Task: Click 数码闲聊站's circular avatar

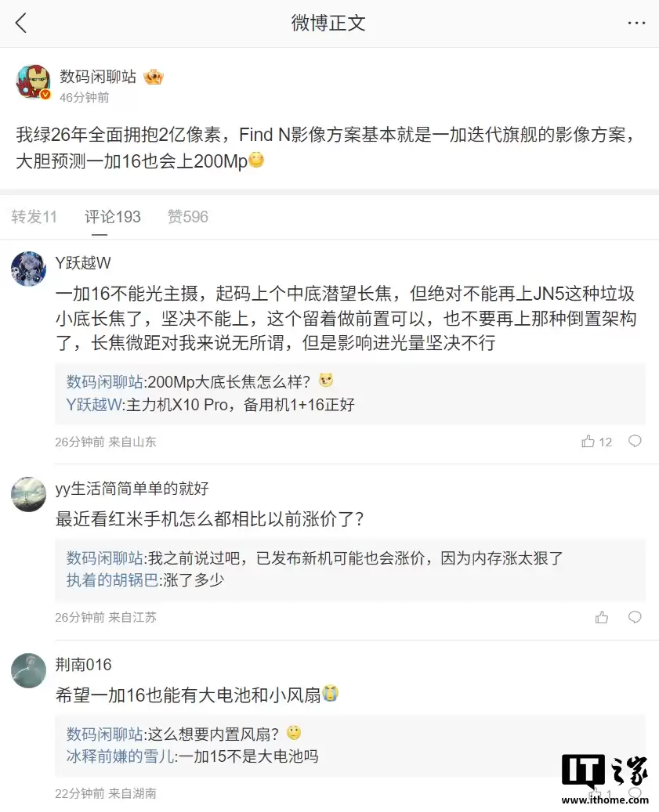Action: pos(34,84)
